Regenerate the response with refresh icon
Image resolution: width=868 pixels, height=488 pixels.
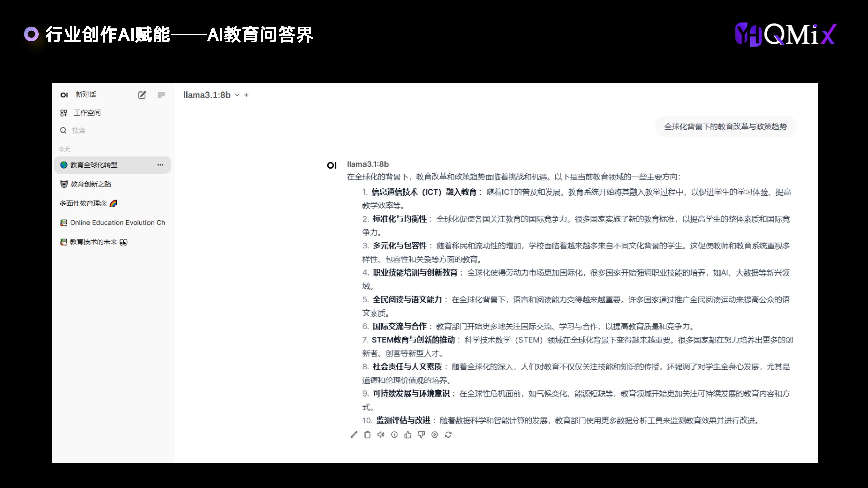(x=448, y=435)
